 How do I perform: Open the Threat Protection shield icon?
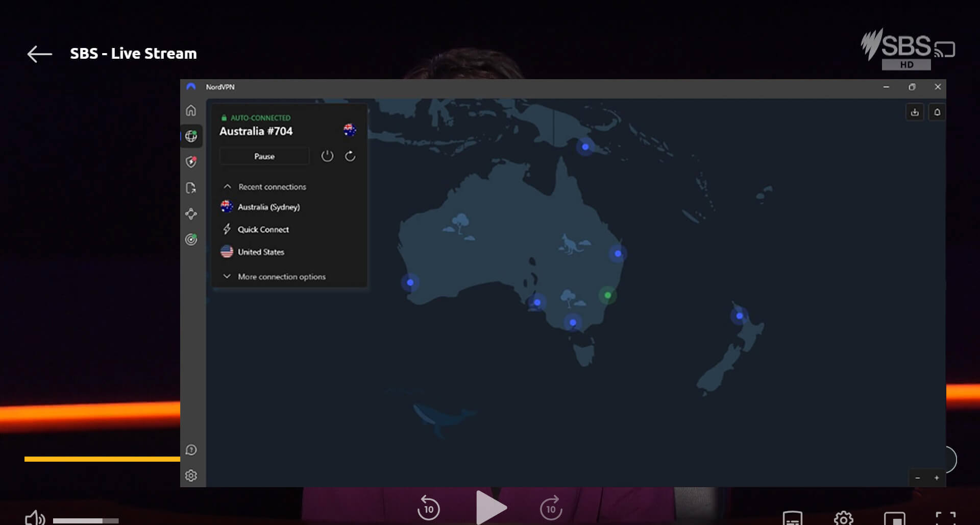coord(191,162)
